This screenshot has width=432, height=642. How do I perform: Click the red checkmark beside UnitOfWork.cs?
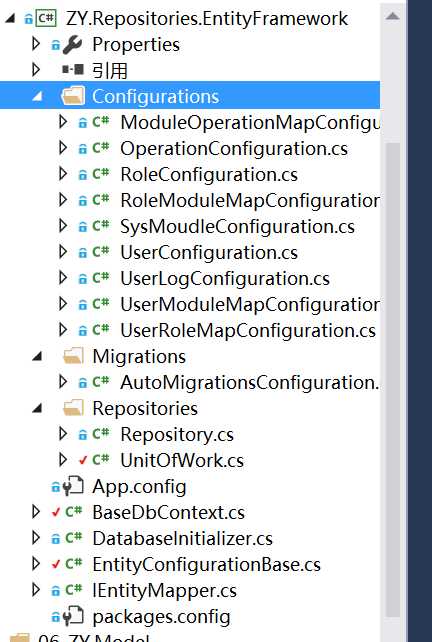pyautogui.click(x=83, y=460)
